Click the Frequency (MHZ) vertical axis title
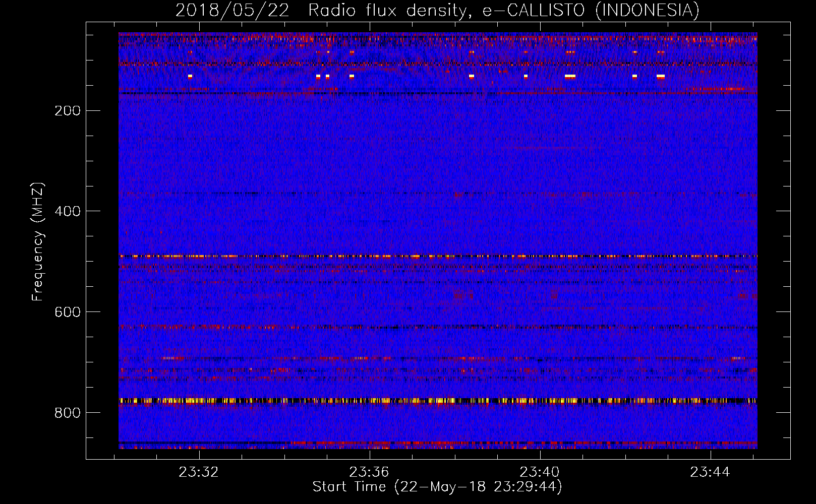Viewport: 816px width, 504px height. click(38, 242)
